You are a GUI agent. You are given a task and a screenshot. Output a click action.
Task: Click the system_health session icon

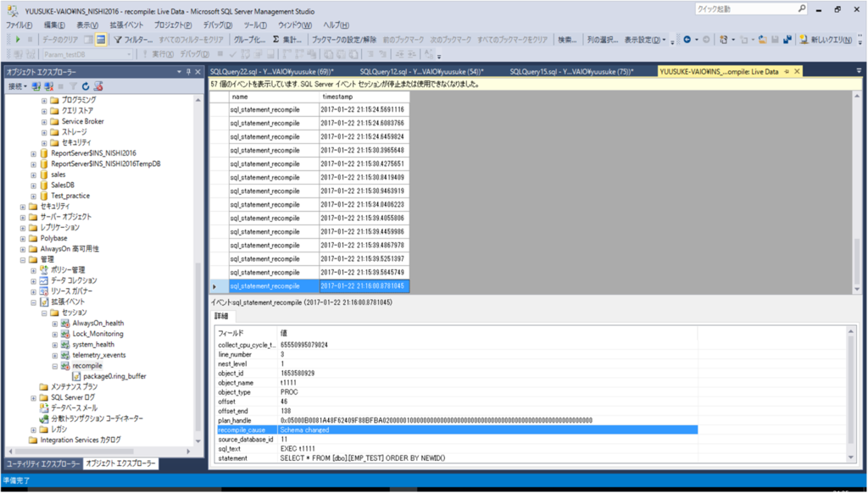(x=65, y=344)
